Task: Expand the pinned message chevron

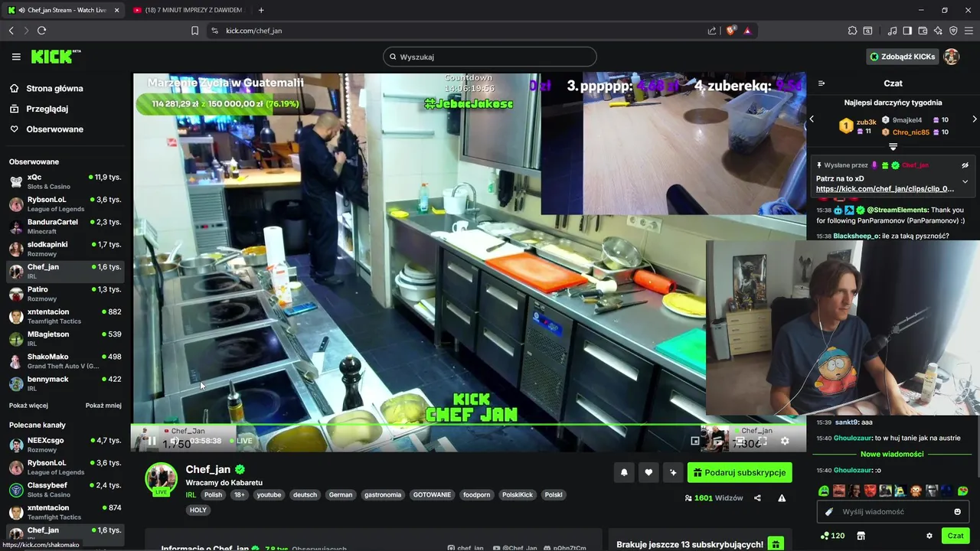Action: [x=965, y=182]
